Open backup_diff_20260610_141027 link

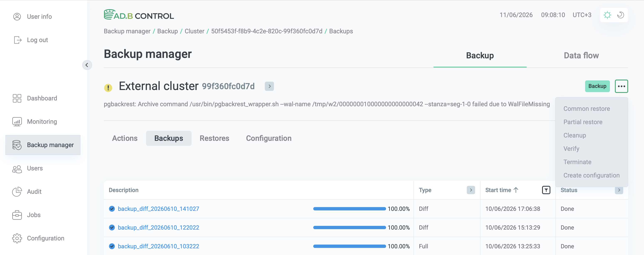coord(159,209)
